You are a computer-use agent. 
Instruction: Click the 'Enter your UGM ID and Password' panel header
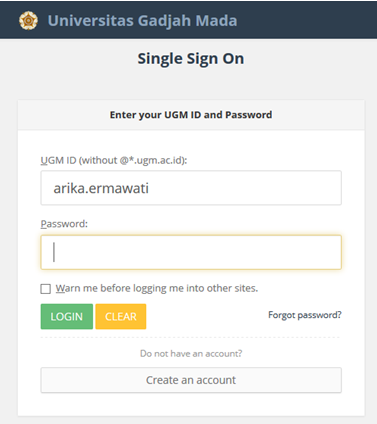tap(191, 115)
